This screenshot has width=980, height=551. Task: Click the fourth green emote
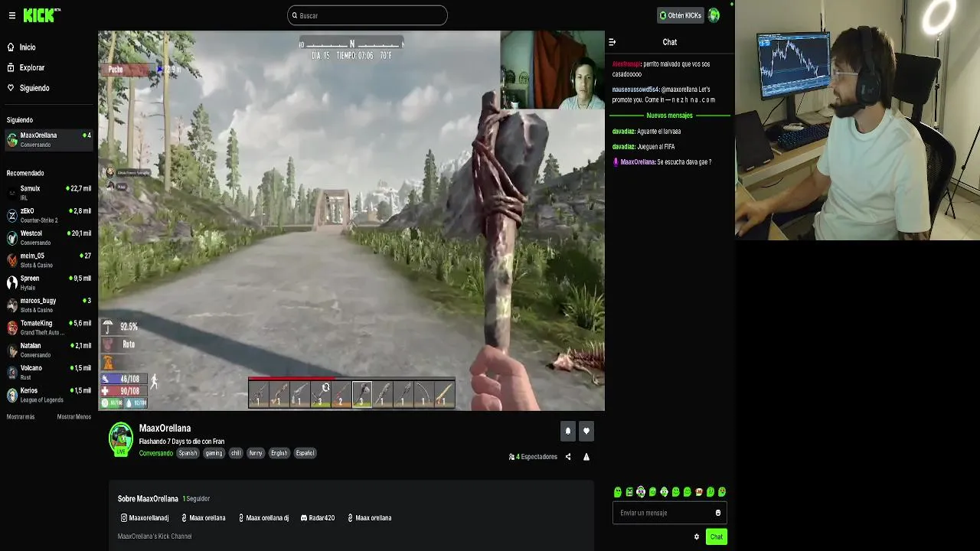pos(652,492)
